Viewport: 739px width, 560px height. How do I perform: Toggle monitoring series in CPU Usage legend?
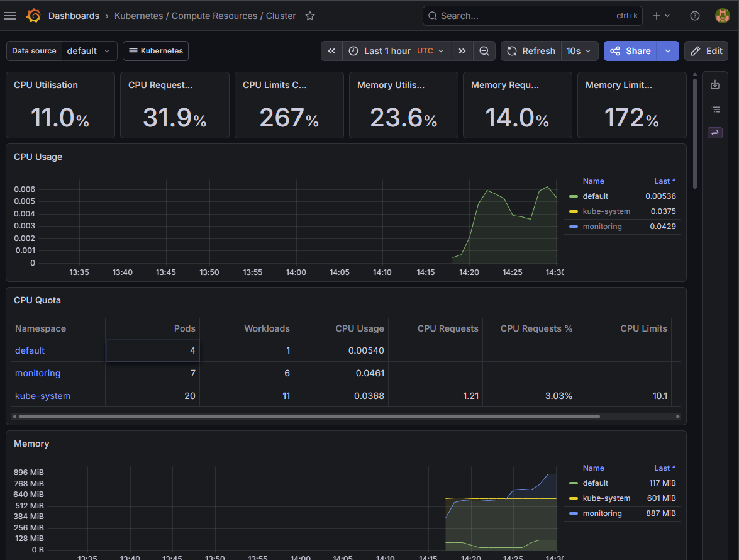[x=602, y=227]
